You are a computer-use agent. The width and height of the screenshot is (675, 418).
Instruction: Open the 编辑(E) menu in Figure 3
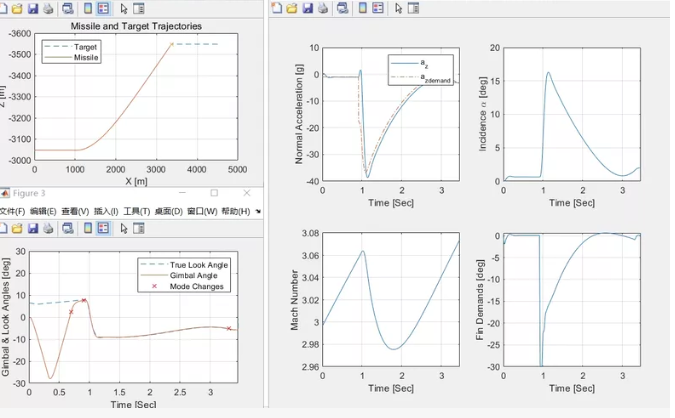[43, 211]
